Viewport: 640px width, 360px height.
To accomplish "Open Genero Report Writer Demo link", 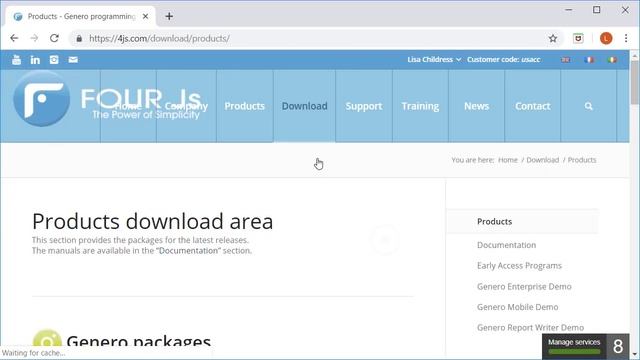I will tap(530, 327).
